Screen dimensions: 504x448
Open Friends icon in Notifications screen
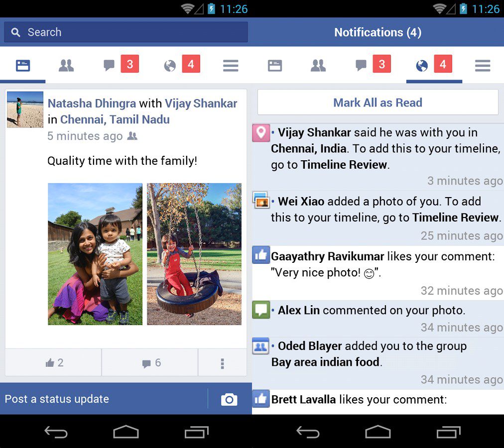coord(318,66)
